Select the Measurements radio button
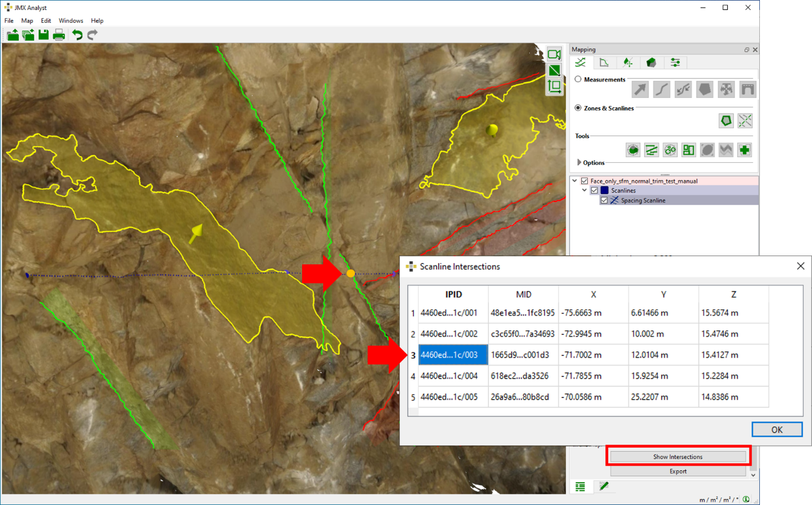Screen dimensions: 812x505 tap(578, 79)
